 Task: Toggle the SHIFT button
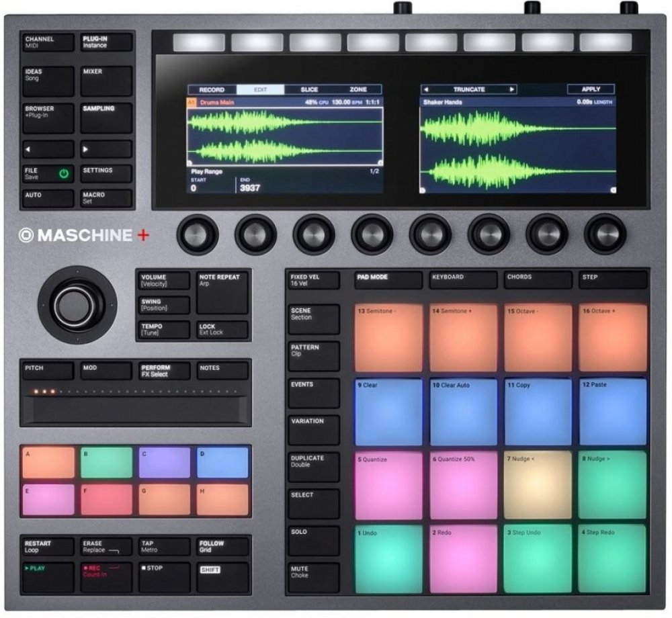pos(222,578)
